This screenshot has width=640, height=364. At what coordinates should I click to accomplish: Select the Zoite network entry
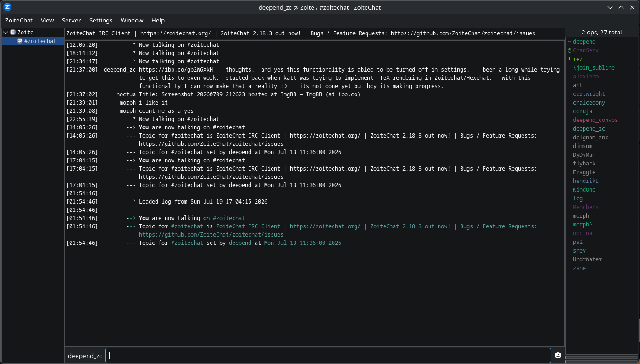point(26,33)
